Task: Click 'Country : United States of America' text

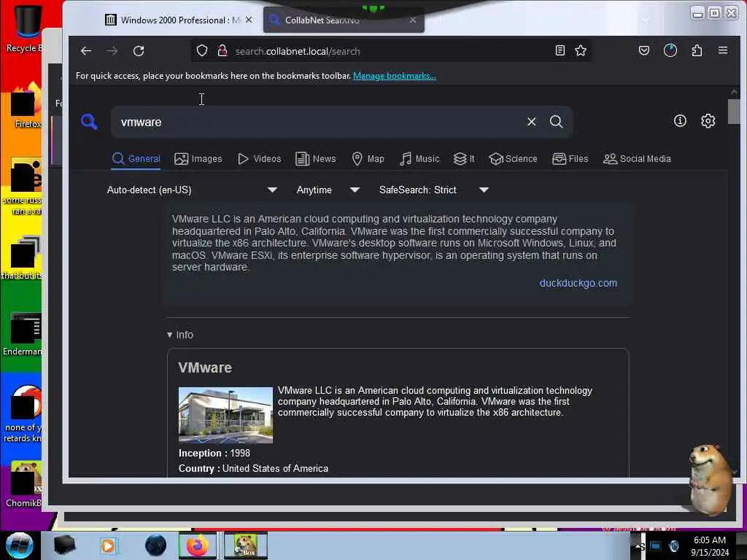Action: point(253,469)
